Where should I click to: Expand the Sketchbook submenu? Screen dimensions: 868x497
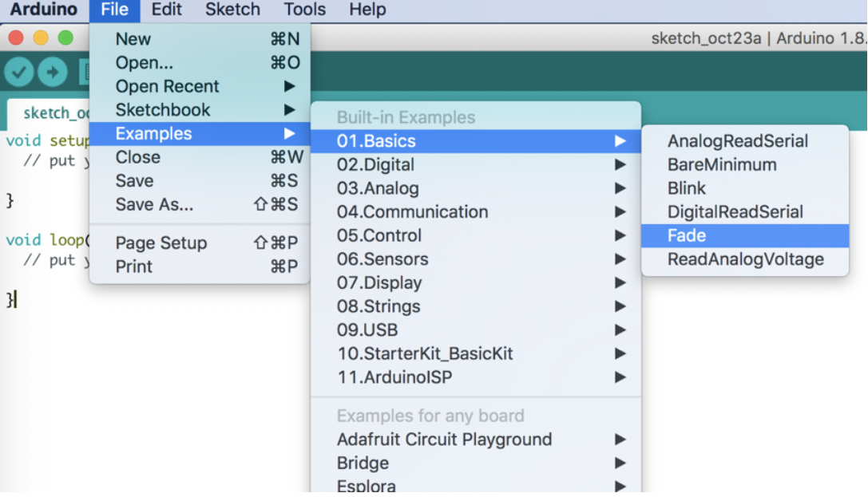200,110
